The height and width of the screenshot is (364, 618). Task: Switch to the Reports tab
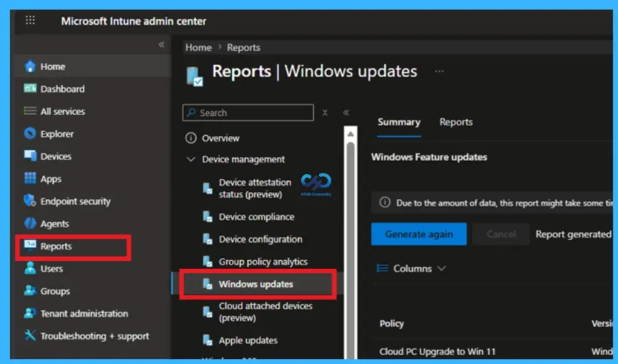point(456,122)
